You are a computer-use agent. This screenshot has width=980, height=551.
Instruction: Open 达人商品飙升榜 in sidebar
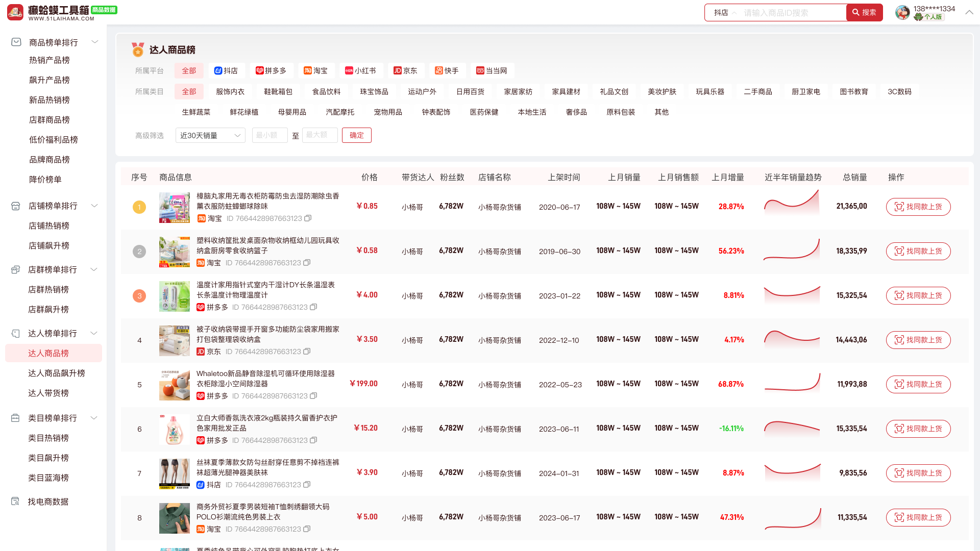click(56, 373)
